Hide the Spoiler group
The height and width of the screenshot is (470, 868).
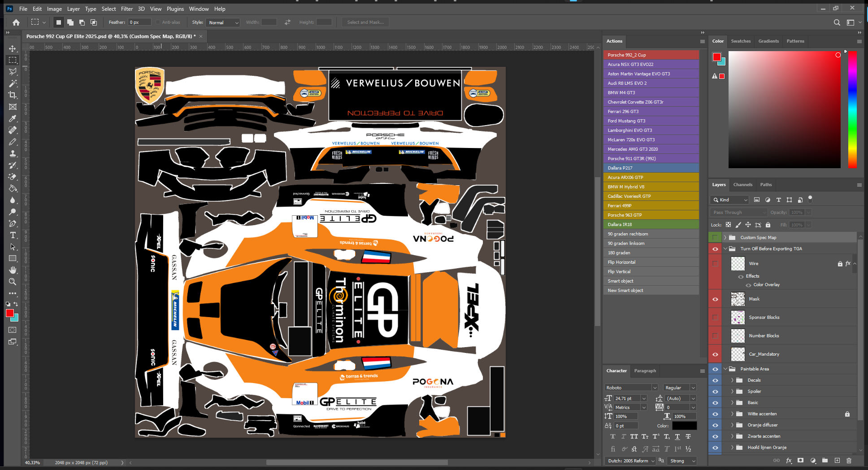715,392
